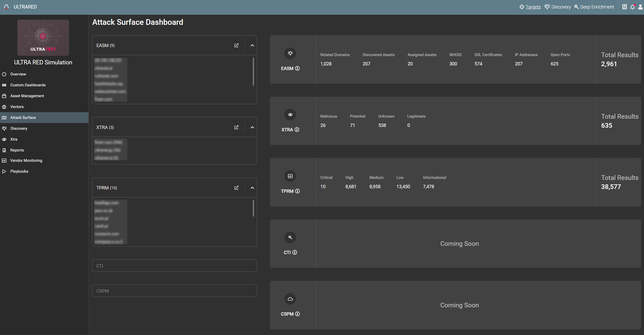The height and width of the screenshot is (335, 644).
Task: Click the CTI info icon
Action: pos(295,252)
